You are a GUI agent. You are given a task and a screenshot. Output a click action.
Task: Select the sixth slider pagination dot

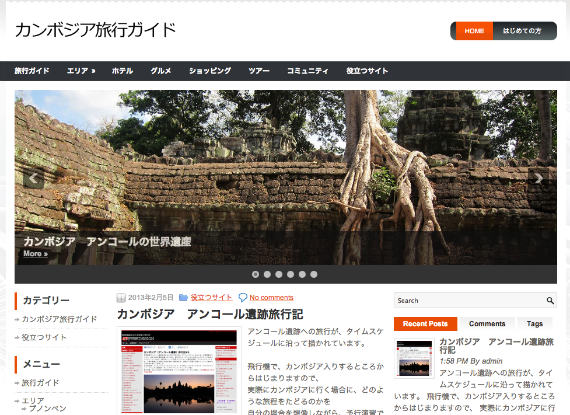point(314,274)
